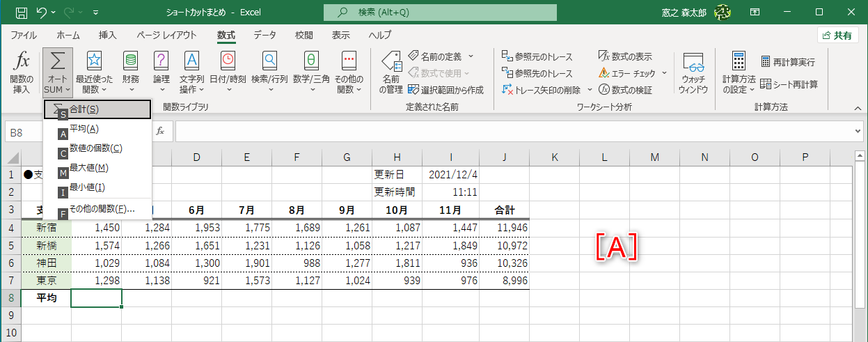868x342 pixels.
Task: Click シート再計算
Action: pyautogui.click(x=789, y=84)
